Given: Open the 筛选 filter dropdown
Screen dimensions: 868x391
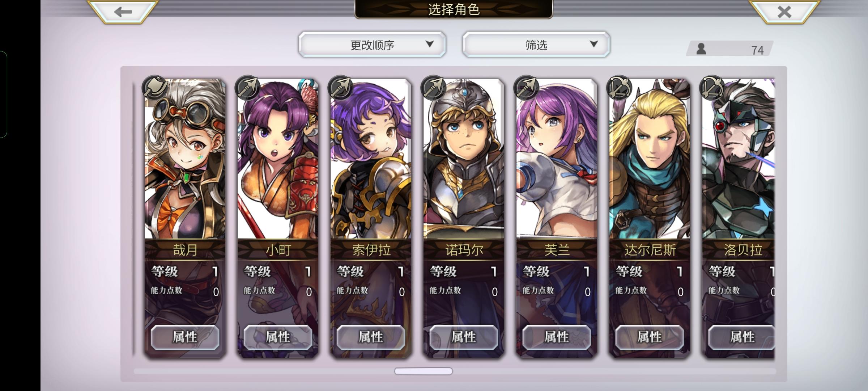Looking at the screenshot, I should coord(536,45).
